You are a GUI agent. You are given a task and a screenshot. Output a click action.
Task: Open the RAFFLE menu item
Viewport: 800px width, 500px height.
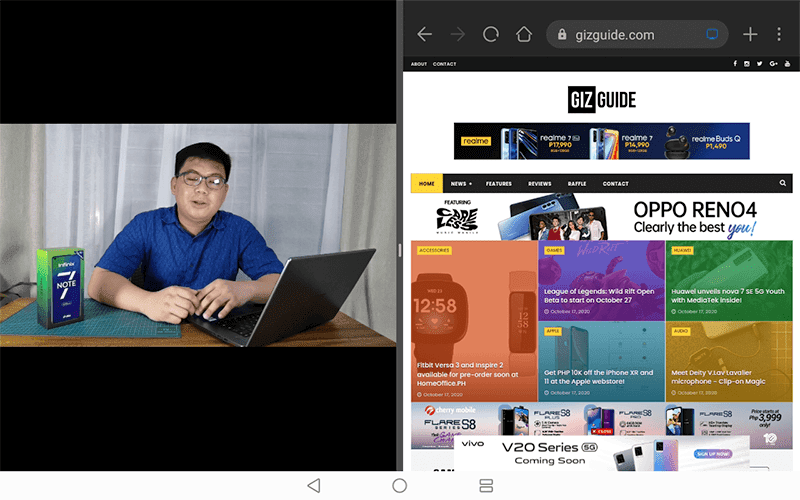[x=577, y=184]
